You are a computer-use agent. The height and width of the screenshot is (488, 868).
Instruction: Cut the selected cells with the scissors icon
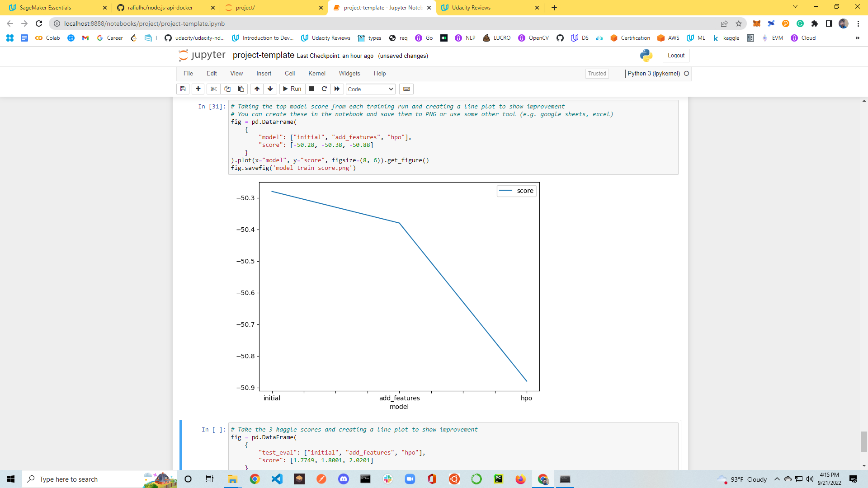point(214,89)
